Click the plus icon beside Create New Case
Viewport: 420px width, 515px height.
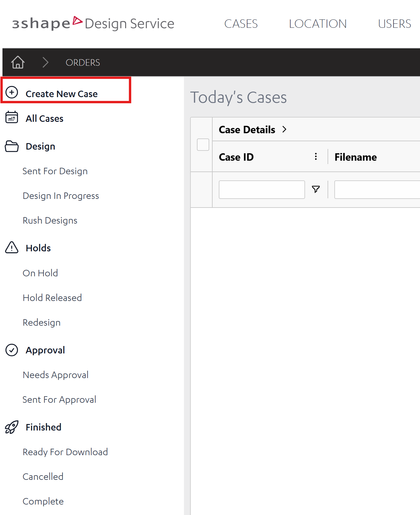click(x=12, y=92)
